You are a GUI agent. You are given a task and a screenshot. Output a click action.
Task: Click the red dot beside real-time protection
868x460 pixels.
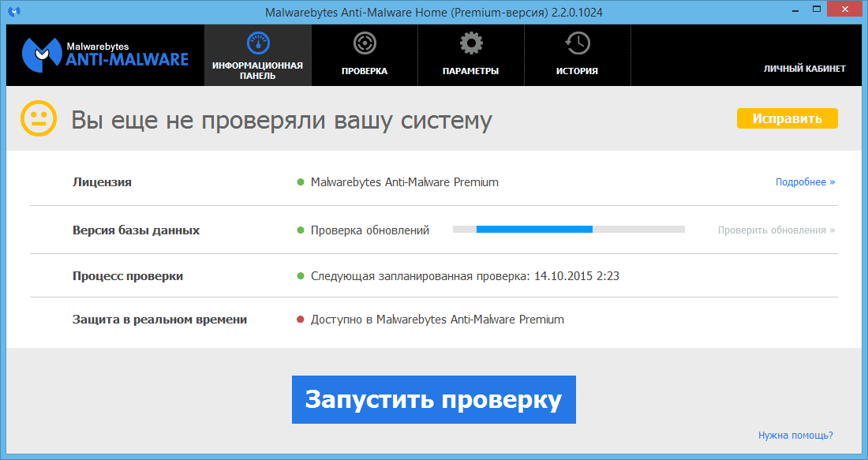pyautogui.click(x=301, y=320)
